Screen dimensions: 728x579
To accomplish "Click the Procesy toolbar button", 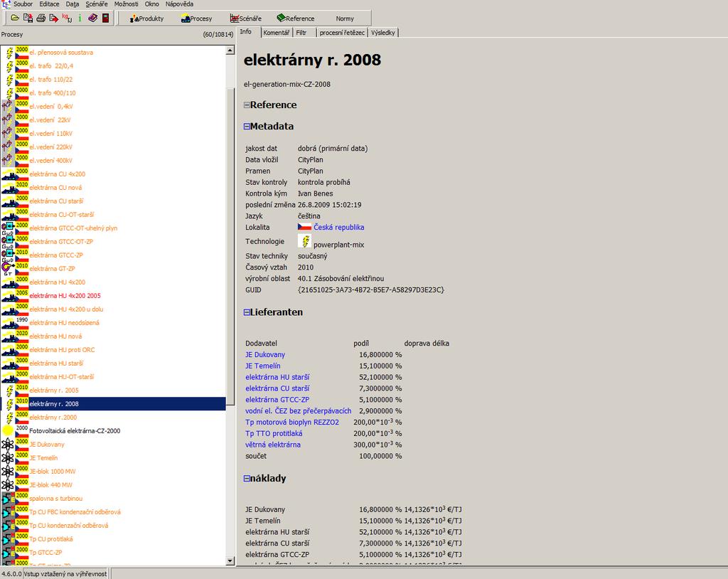I will click(196, 18).
